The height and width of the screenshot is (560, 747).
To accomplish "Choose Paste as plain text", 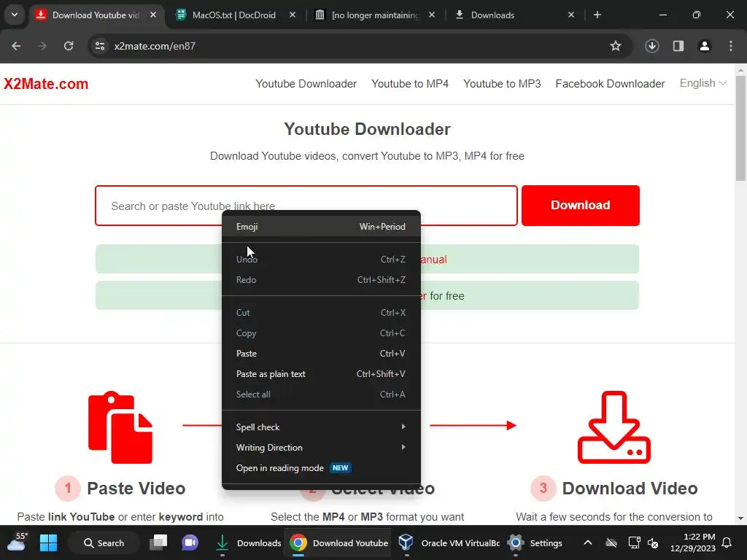I will [321, 374].
